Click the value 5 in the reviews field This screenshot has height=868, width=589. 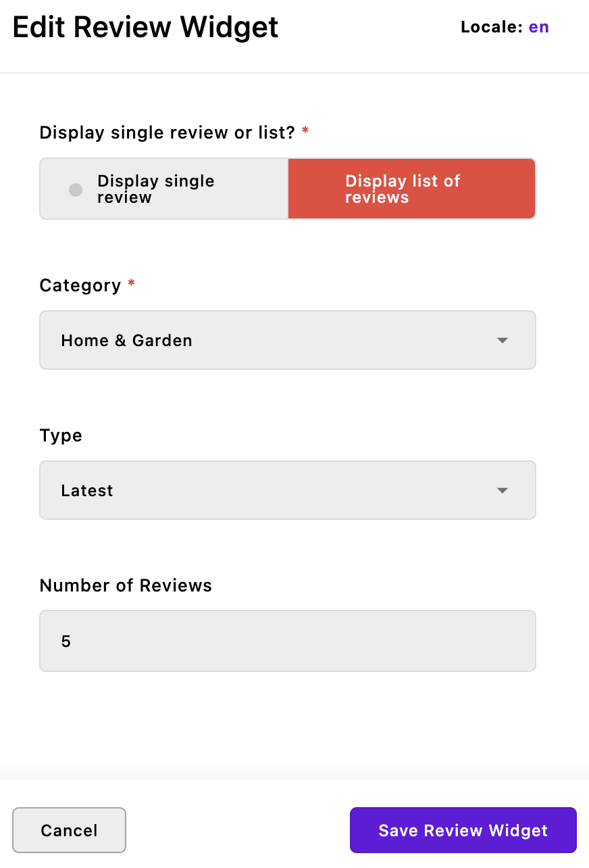coord(66,640)
